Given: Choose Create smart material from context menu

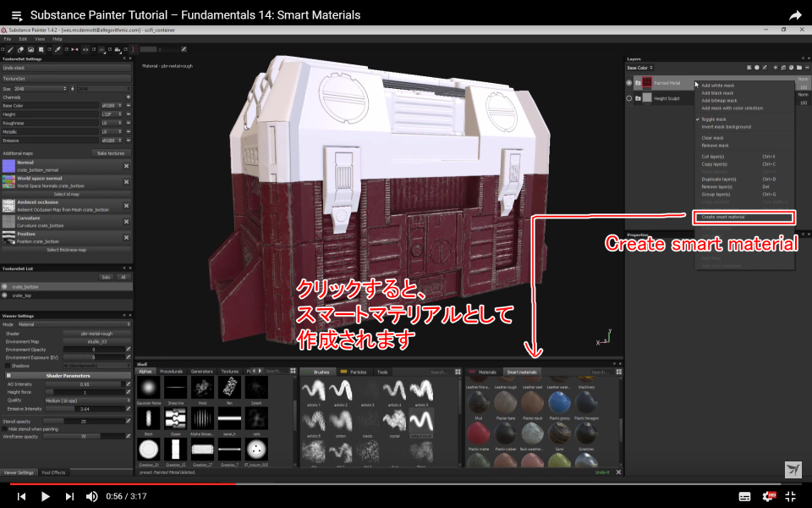Looking at the screenshot, I should coord(743,218).
